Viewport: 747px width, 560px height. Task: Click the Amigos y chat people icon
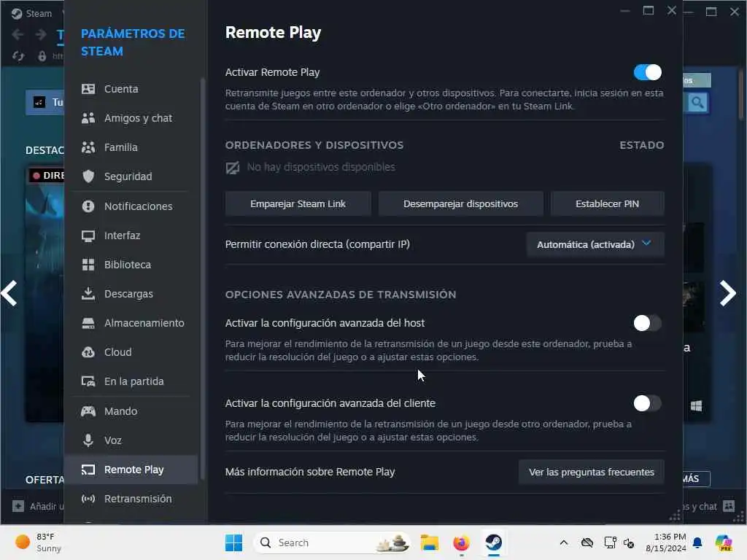(88, 118)
